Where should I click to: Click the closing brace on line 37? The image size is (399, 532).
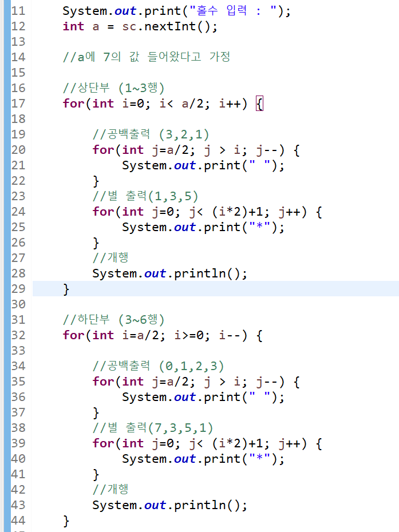96,412
